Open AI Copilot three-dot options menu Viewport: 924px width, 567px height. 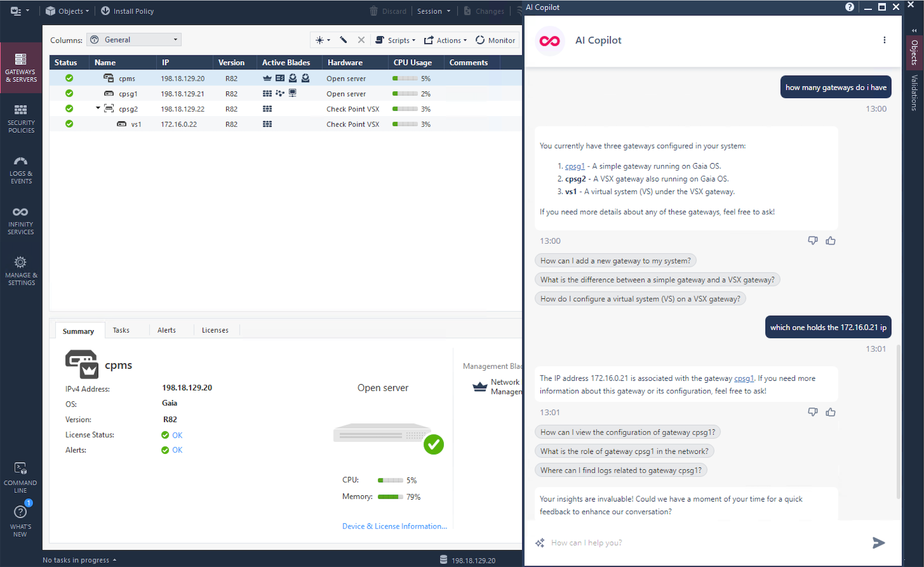(884, 40)
